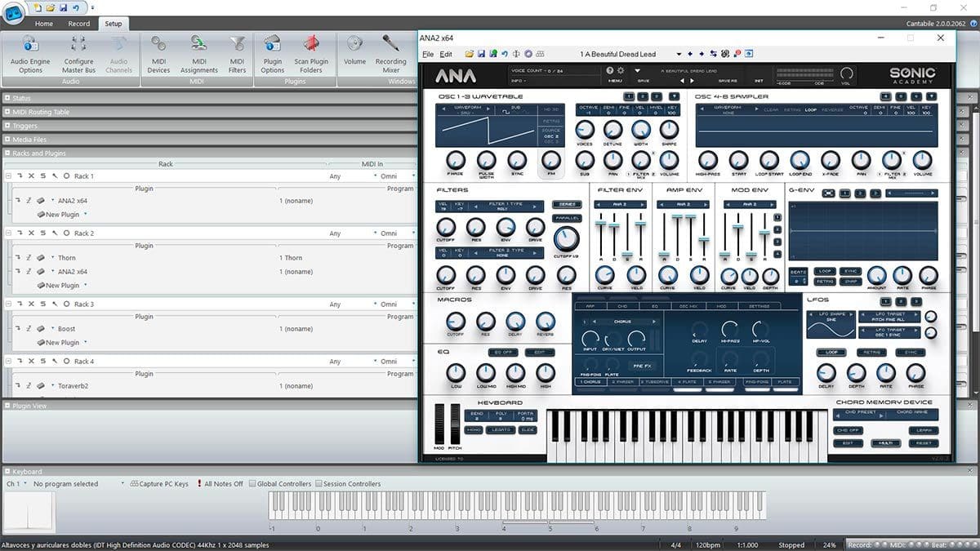Click the MOD wheel slider
Viewport: 980px width, 551px height.
point(440,423)
